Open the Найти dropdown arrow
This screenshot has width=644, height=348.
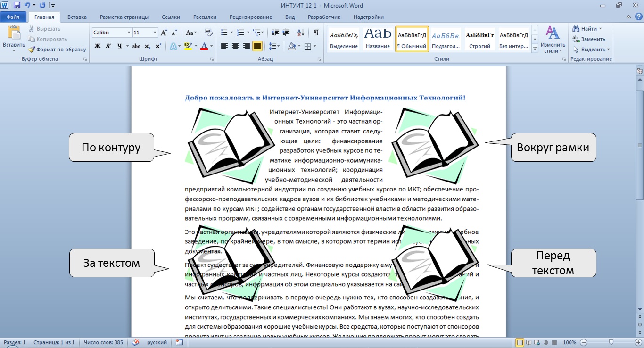(x=600, y=29)
